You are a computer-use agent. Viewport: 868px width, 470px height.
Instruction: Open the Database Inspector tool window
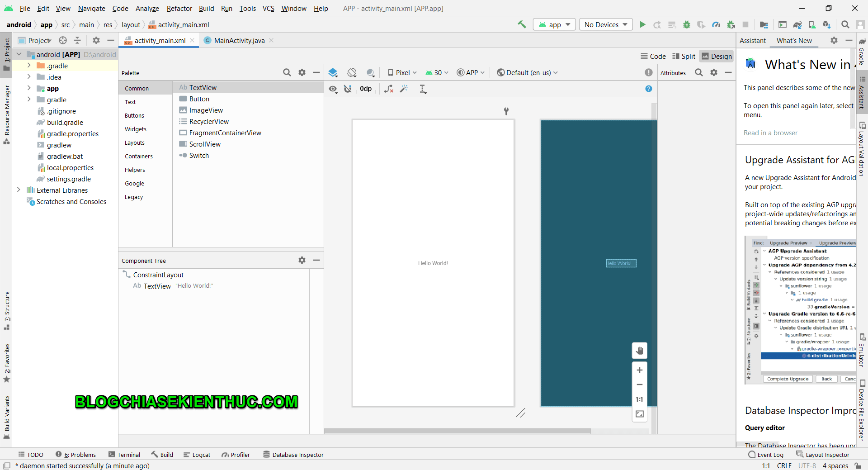click(x=293, y=455)
